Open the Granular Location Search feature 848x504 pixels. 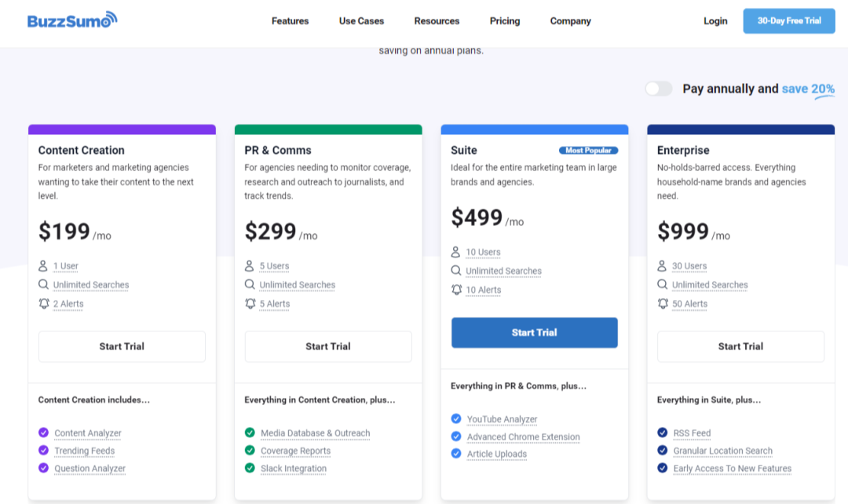coord(722,451)
